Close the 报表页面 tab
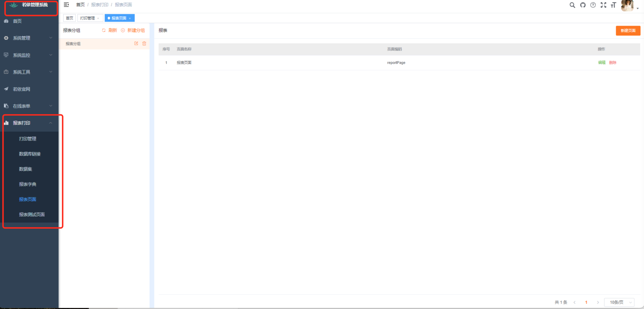 tap(130, 18)
